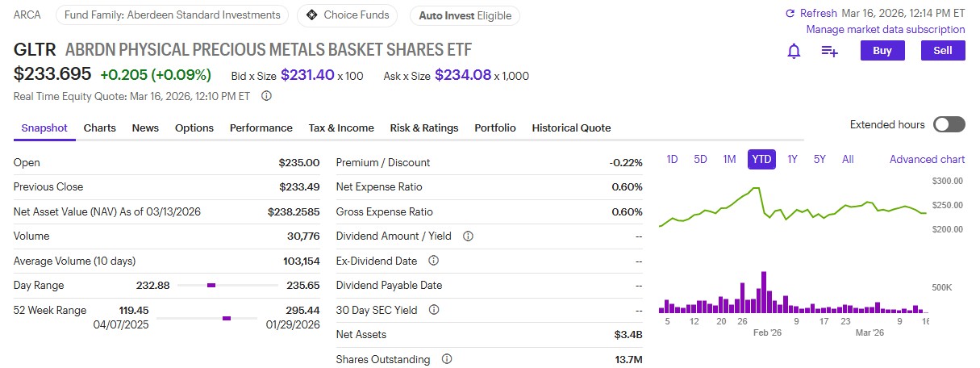980x368 pixels.
Task: Open Dividend Amount / Yield info icon
Action: tap(468, 236)
